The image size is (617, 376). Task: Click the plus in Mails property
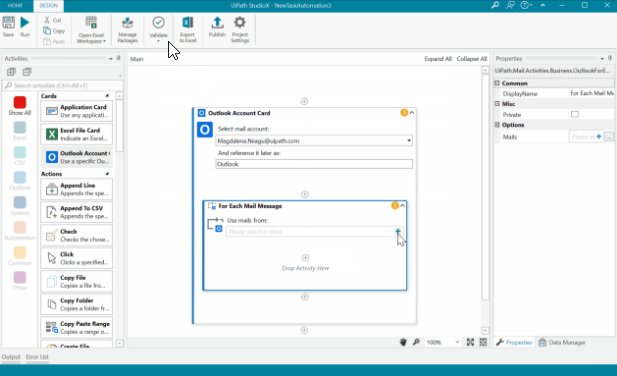(599, 136)
